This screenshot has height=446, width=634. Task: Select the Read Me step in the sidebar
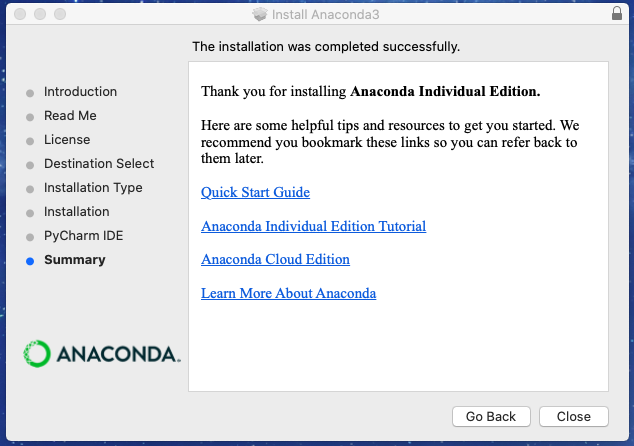point(70,116)
